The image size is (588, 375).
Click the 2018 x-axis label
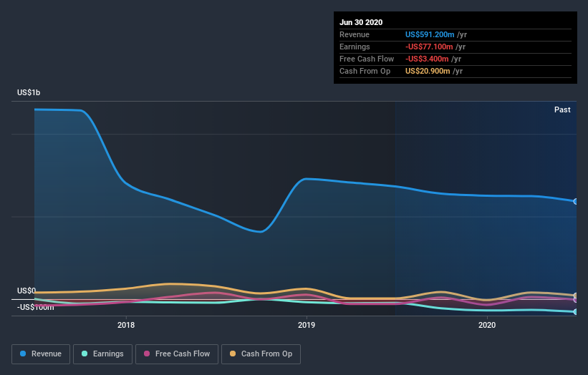click(x=126, y=325)
